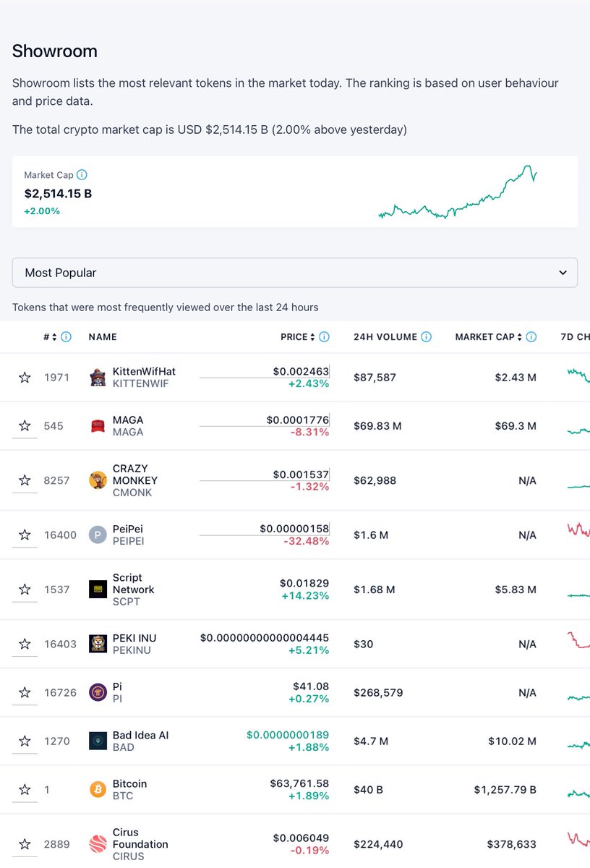Click PeiPei 7D red sparkline
Viewport: 590px width, 868px height.
coord(578,530)
